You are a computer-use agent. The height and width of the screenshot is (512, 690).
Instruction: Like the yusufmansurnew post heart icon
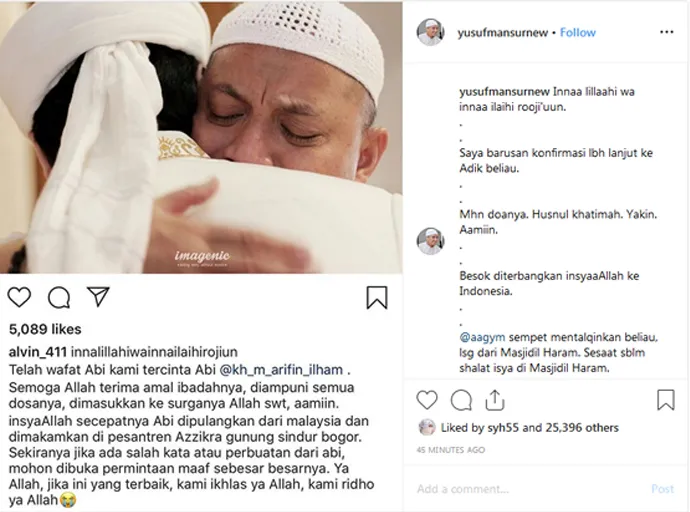(x=427, y=400)
